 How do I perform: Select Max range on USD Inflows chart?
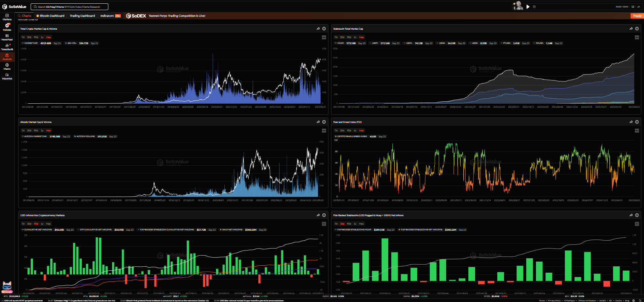(48, 224)
